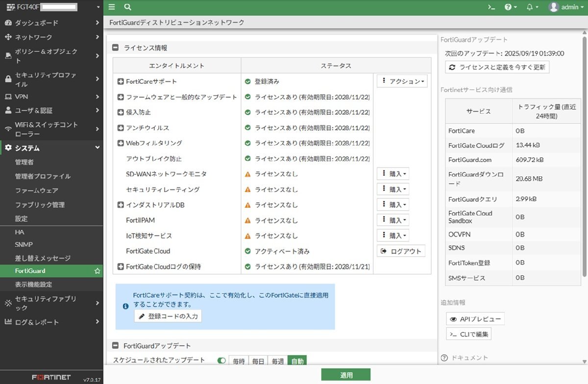Click the ライセンスと定義を今すぐ更新 button
Screen dimensions: 588x384
[497, 68]
